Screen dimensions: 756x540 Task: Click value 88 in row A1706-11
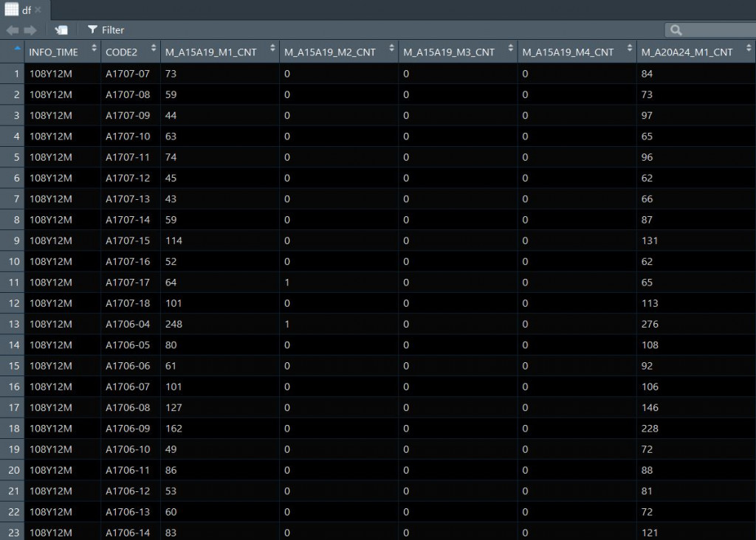(647, 470)
